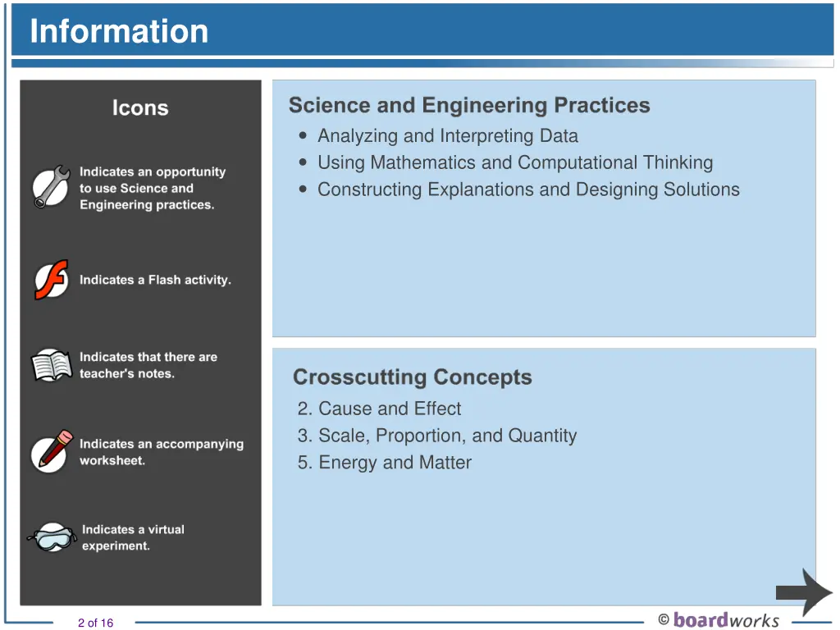840x630 pixels.
Task: Click the 'Science and Engineering Practices' heading
Action: (469, 106)
